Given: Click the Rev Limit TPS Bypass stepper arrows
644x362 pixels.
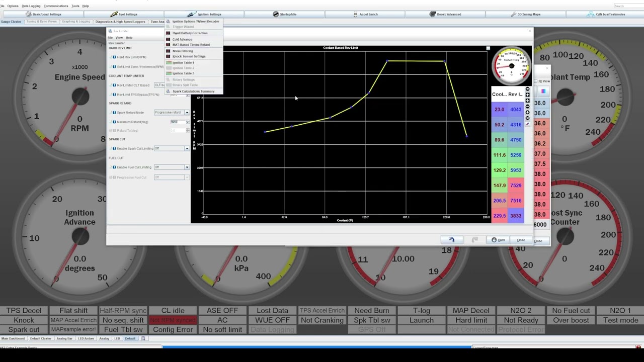Looking at the screenshot, I should [188, 94].
